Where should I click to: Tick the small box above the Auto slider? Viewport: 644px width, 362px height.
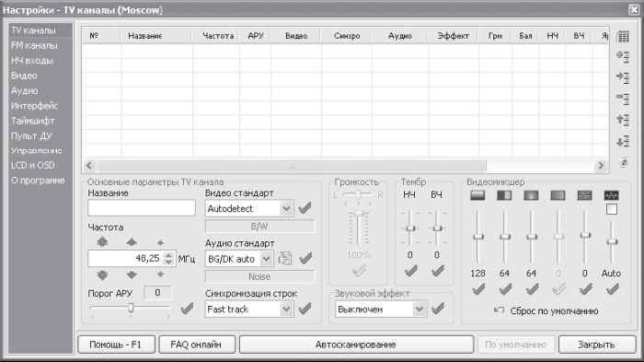pyautogui.click(x=612, y=209)
